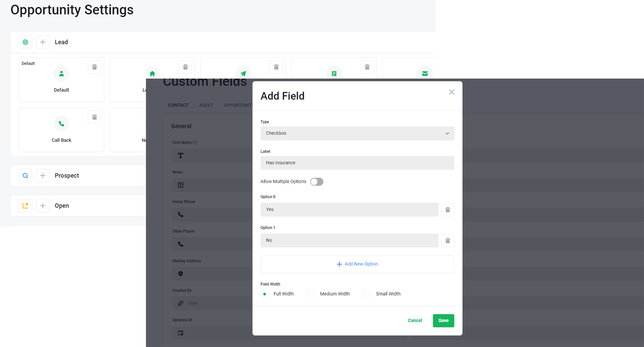Viewport: 644px width, 347px height.
Task: Click the General section heading
Action: 181,126
